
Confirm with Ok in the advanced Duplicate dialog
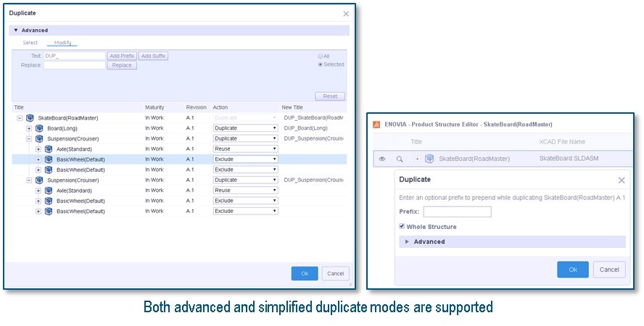[x=305, y=274]
